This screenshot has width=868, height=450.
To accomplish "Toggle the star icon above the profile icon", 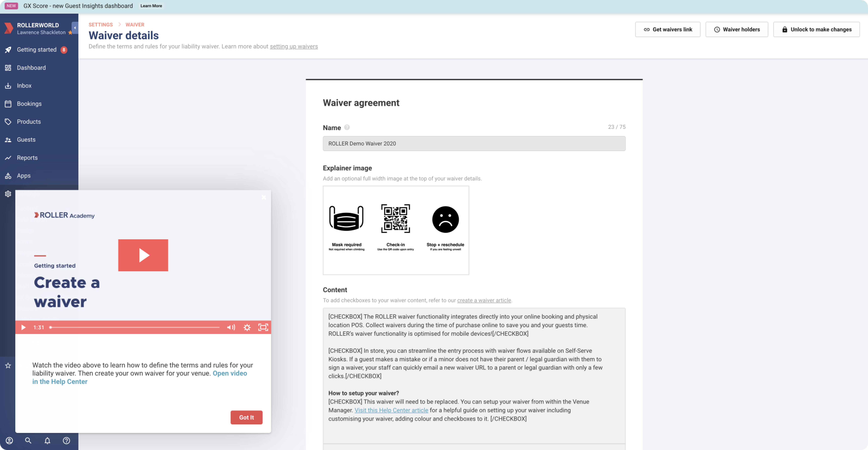I will [8, 365].
